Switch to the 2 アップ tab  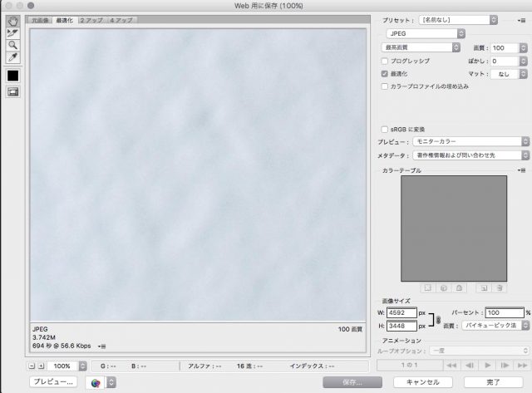(91, 19)
